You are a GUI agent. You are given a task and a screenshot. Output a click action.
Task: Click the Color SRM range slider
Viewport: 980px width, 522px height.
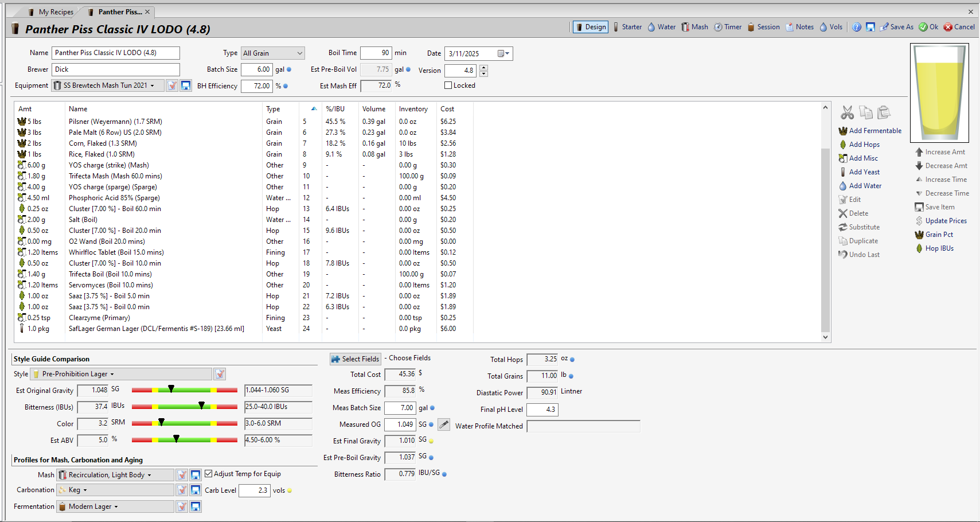tap(185, 423)
